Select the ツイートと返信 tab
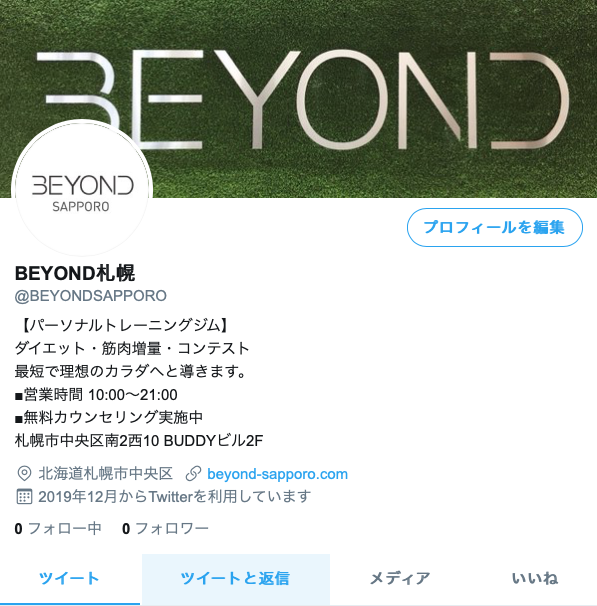 [x=235, y=579]
